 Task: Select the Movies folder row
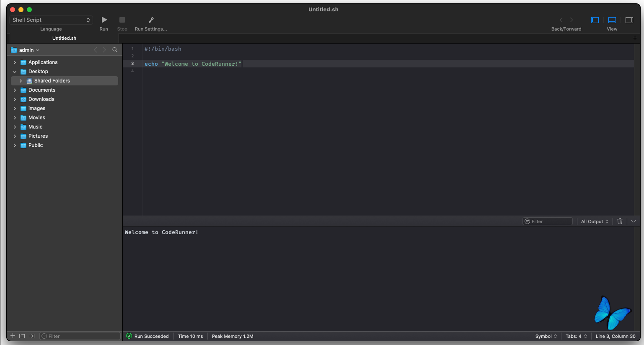[x=65, y=118]
